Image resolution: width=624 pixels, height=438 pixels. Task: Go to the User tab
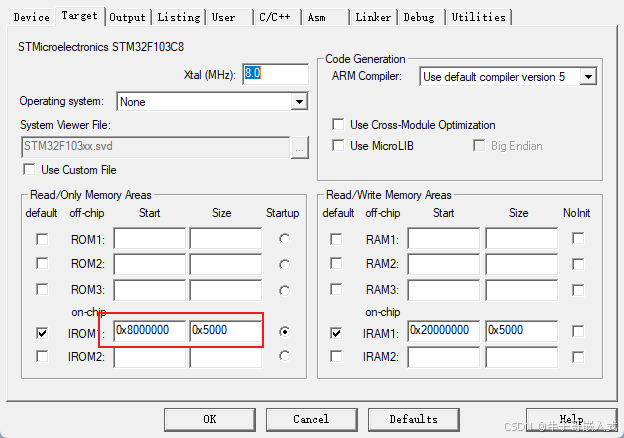tap(229, 17)
